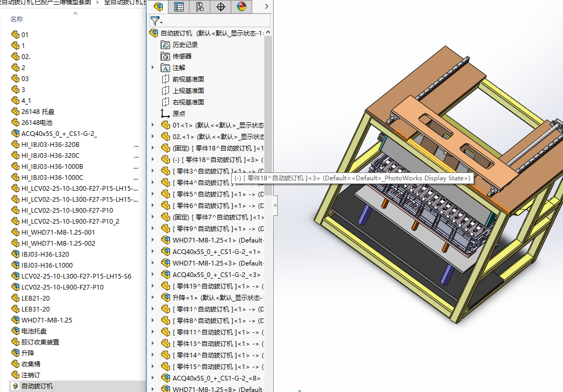Expand the 升降<1> subassembly node
Image resolution: width=563 pixels, height=392 pixels.
coord(153,297)
